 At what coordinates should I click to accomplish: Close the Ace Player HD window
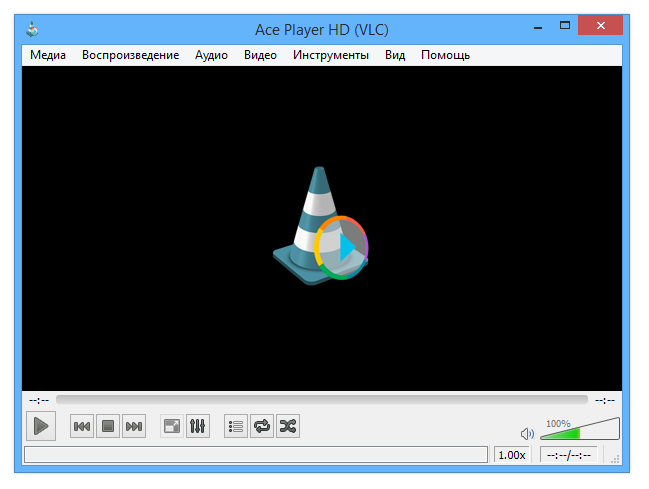click(601, 26)
